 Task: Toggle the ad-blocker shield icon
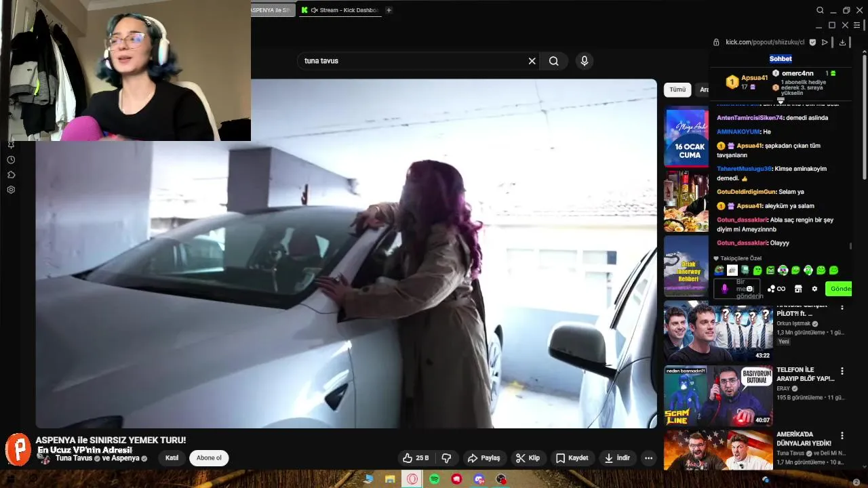click(812, 42)
